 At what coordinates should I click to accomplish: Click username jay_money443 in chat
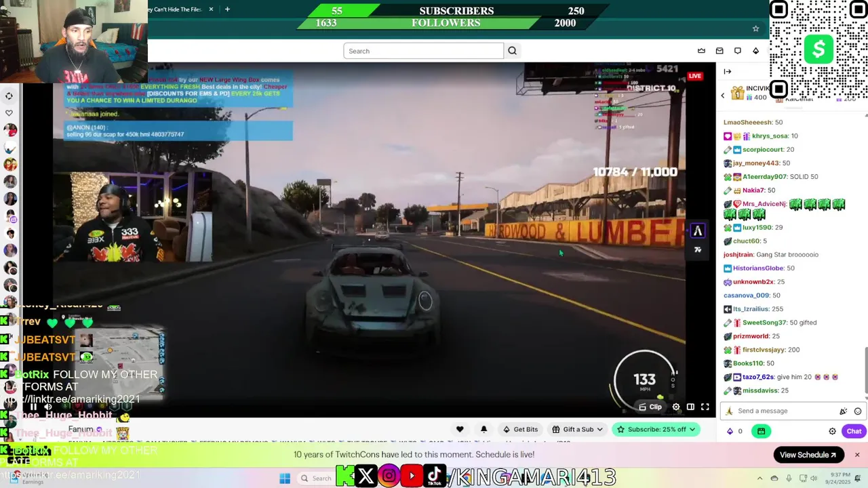click(x=755, y=163)
